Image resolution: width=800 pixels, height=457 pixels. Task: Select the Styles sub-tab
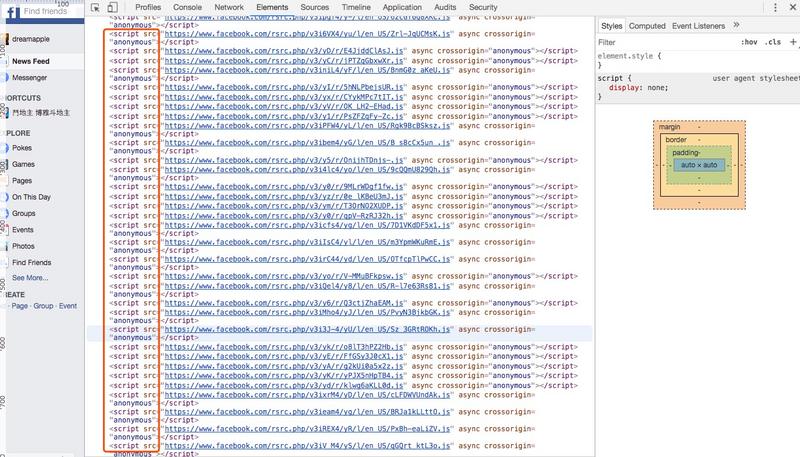point(611,26)
